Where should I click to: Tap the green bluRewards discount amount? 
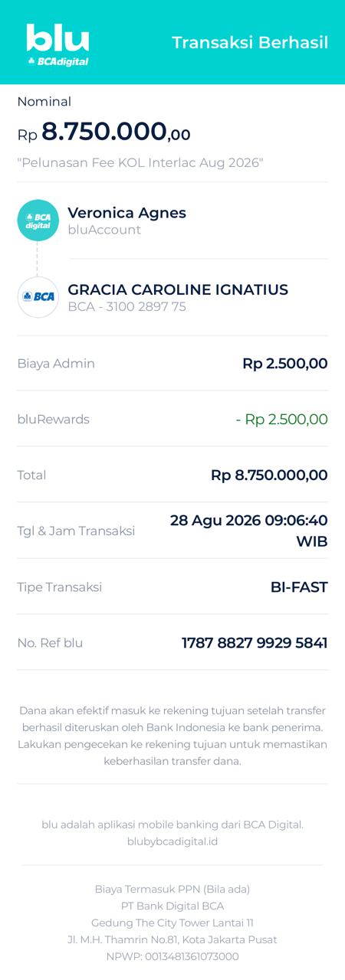click(281, 420)
